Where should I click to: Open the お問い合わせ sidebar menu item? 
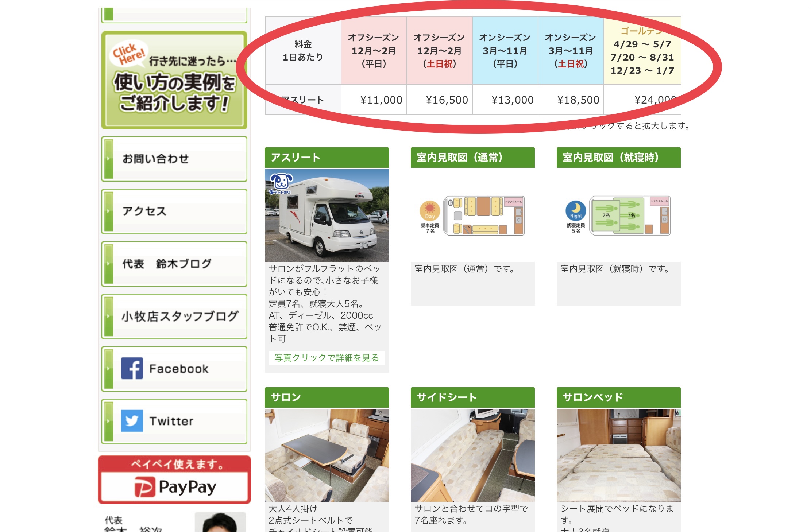click(x=174, y=159)
